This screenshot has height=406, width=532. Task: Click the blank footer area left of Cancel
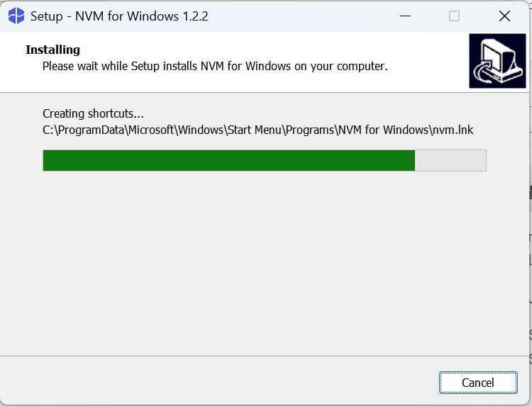(x=213, y=383)
